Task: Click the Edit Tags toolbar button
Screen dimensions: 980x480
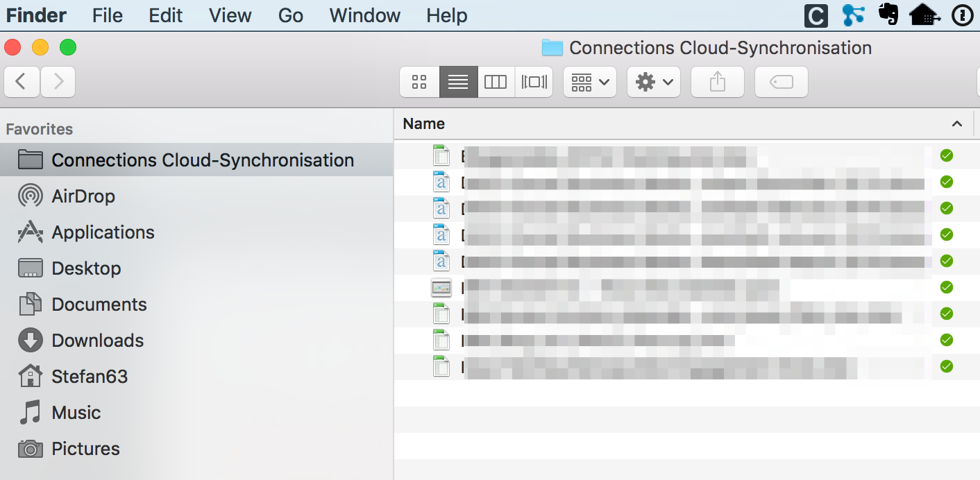Action: [x=781, y=83]
